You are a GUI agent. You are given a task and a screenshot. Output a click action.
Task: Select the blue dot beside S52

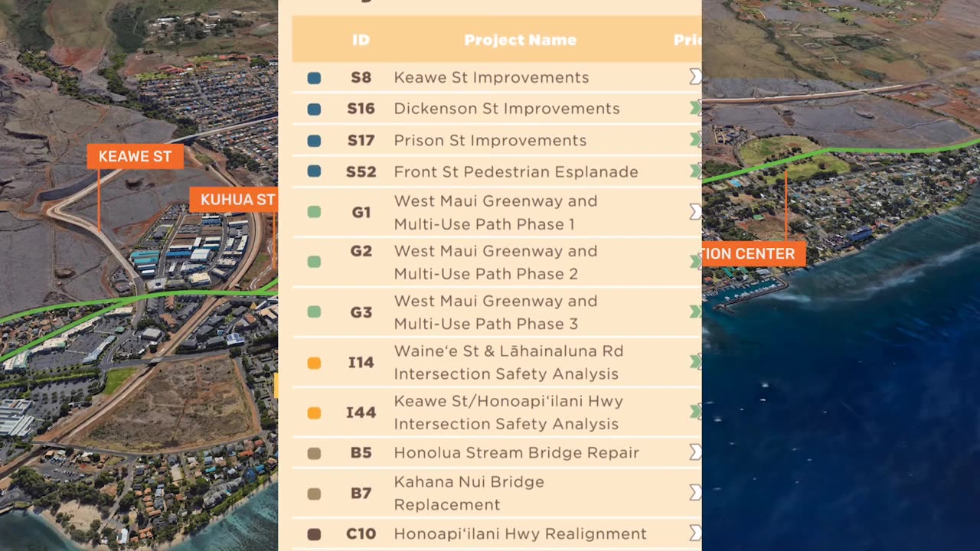314,171
